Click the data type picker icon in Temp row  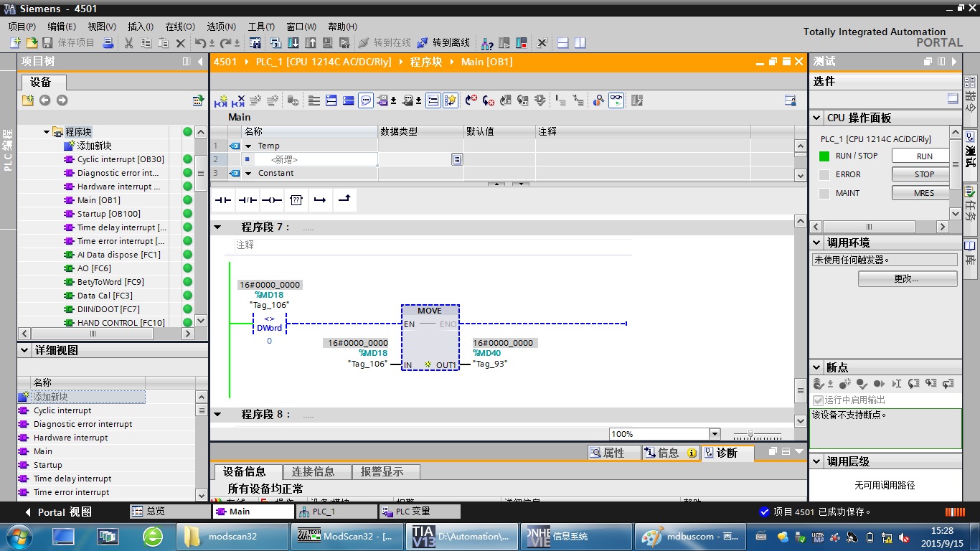(x=457, y=159)
